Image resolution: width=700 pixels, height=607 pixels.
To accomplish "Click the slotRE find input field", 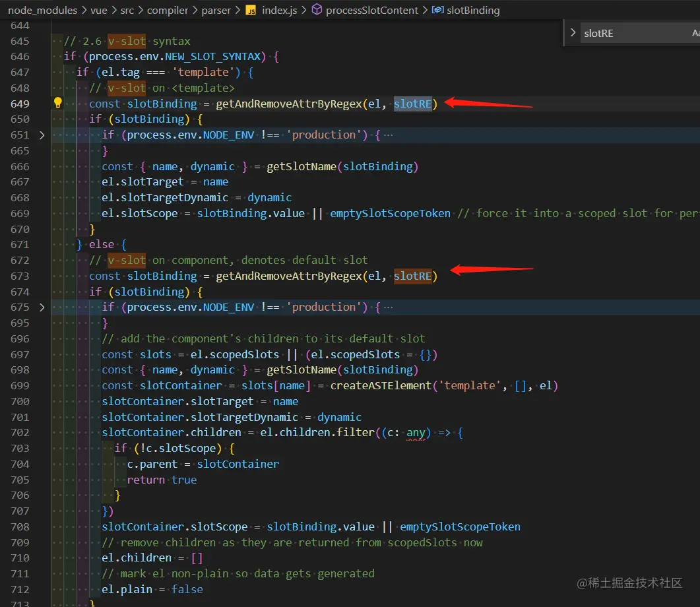I will (639, 33).
